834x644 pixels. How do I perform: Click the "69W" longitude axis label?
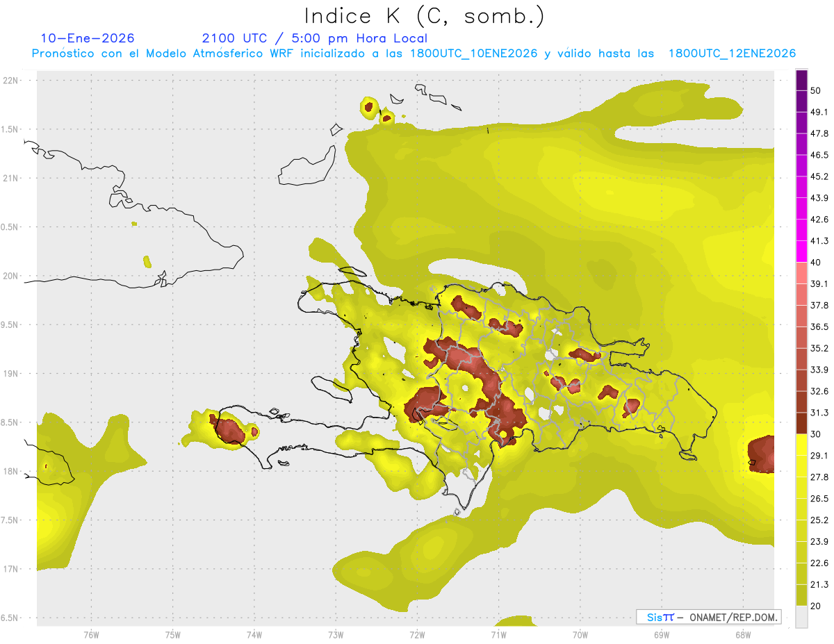pyautogui.click(x=662, y=635)
